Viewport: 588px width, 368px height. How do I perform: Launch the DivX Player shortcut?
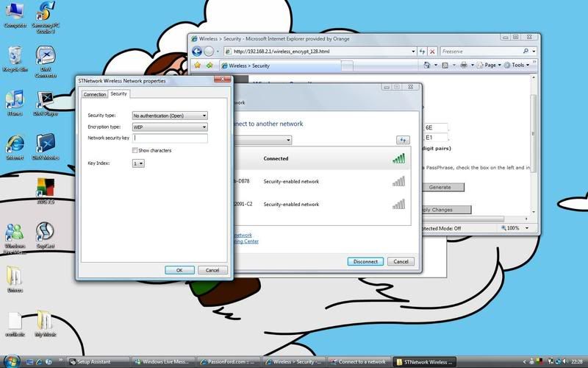(x=46, y=102)
